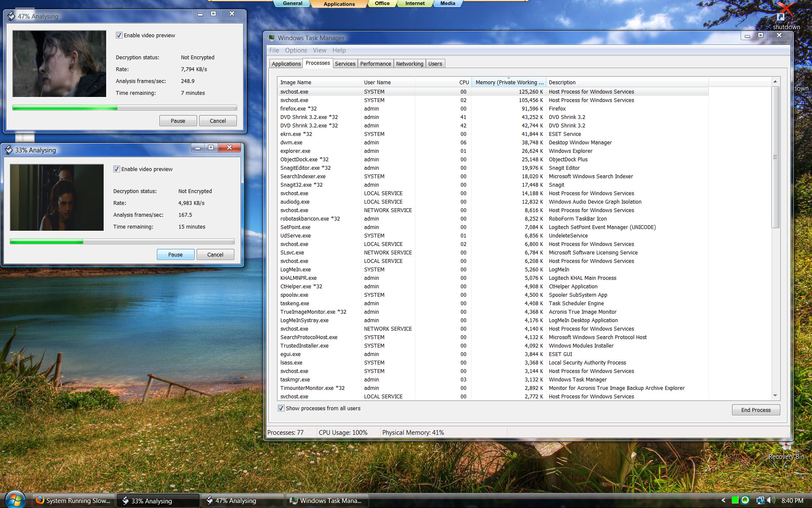Open the Media dock tab

click(x=448, y=3)
